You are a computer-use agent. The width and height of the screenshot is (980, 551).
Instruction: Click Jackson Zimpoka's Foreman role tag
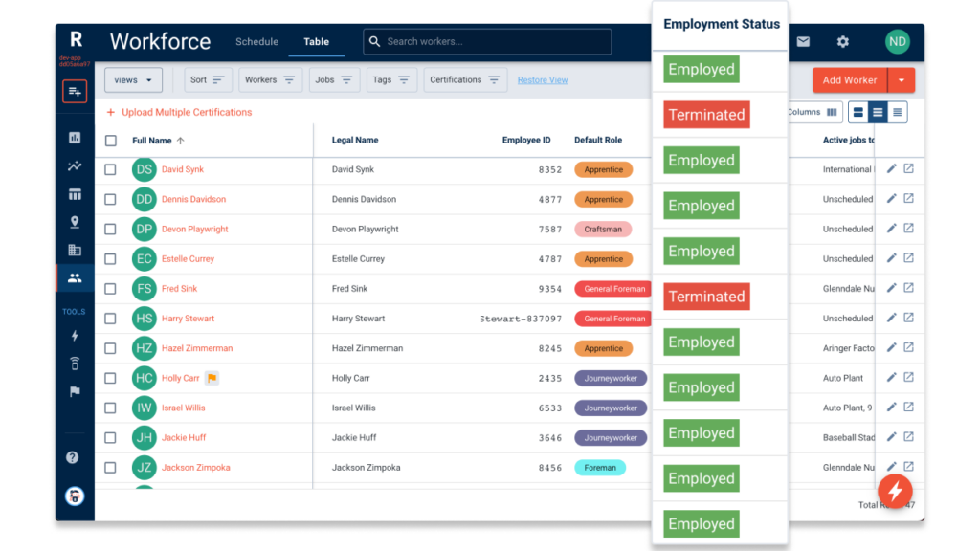point(600,467)
